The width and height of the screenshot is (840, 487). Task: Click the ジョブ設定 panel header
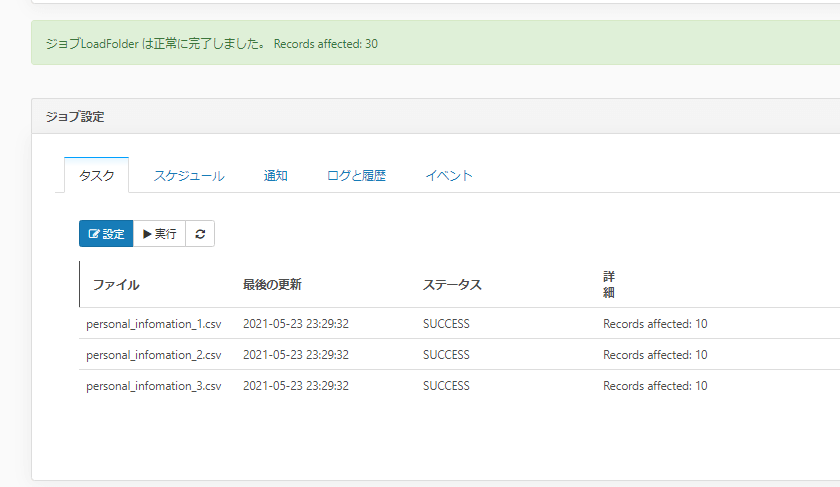75,117
